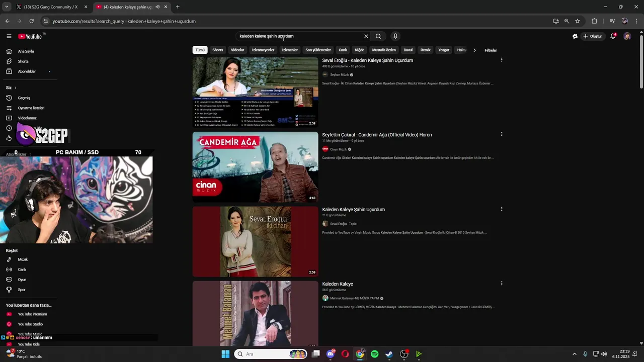644x362 pixels.
Task: Open the Chrome extensions puzzle icon
Action: [594, 21]
